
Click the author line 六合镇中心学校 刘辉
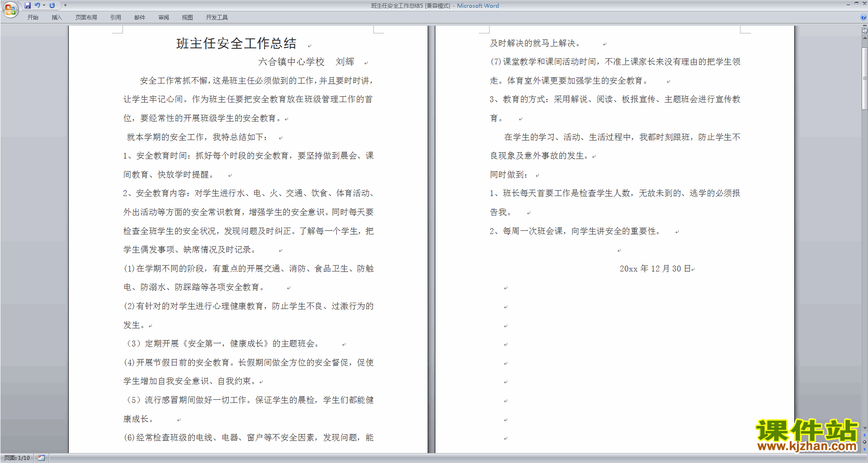pyautogui.click(x=306, y=62)
